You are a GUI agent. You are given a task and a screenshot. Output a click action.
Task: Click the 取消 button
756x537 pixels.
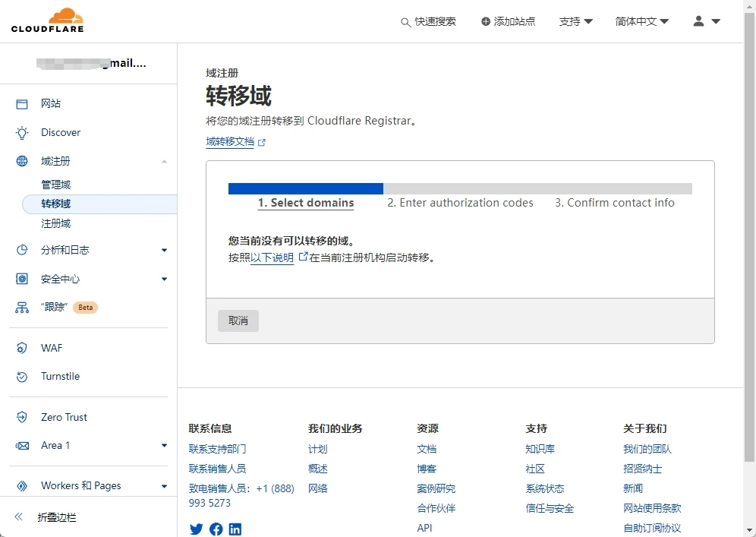[x=238, y=321]
